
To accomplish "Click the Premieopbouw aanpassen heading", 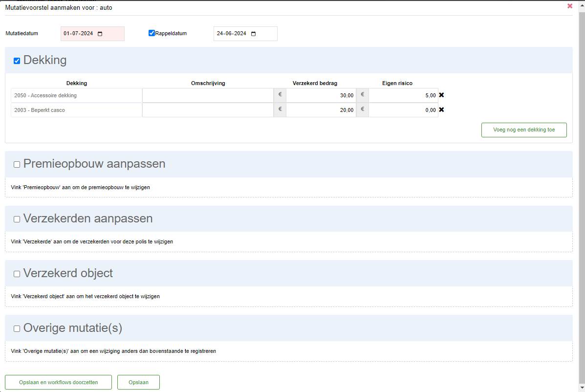I will (94, 164).
